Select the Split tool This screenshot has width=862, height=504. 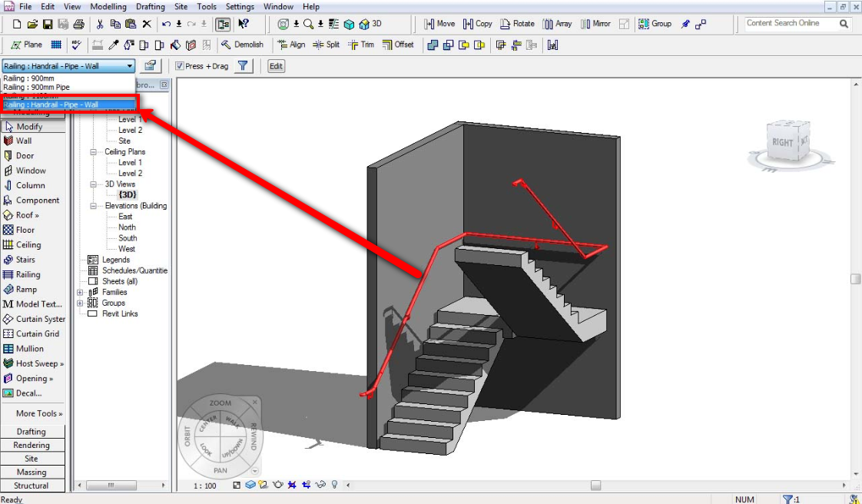pyautogui.click(x=328, y=45)
